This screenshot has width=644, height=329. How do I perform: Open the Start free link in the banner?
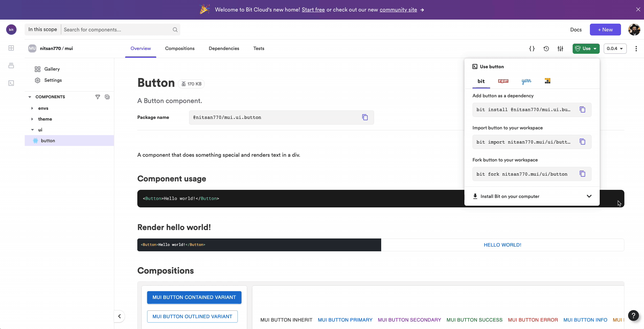pyautogui.click(x=313, y=9)
